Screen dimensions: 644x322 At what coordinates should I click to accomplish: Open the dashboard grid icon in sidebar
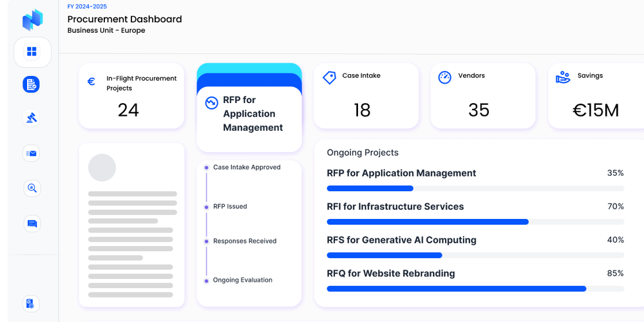[32, 52]
